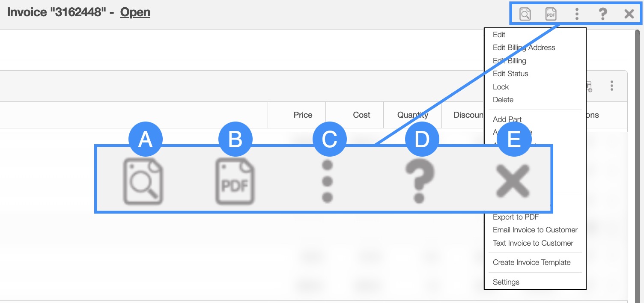Image resolution: width=644 pixels, height=303 pixels.
Task: Select the first Edit entry in the menu
Action: point(499,35)
